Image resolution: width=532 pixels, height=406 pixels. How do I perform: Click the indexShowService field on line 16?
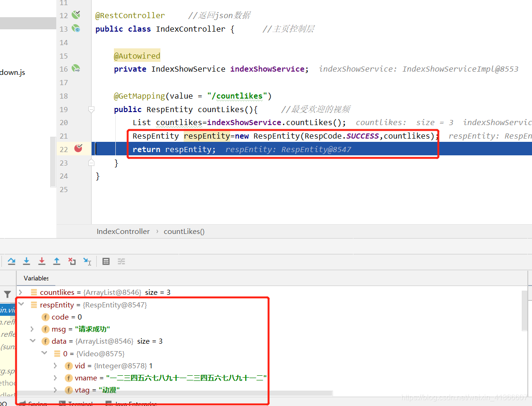coord(267,69)
